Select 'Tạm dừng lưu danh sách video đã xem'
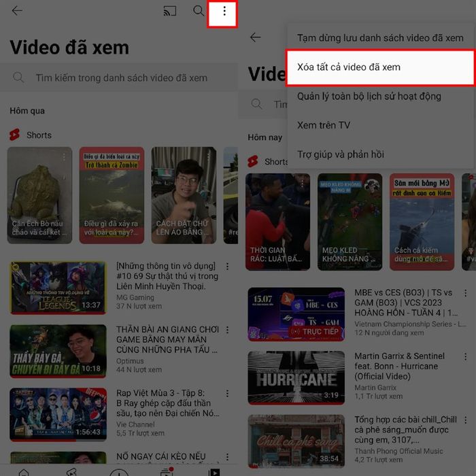This screenshot has height=476, width=476. click(380, 38)
